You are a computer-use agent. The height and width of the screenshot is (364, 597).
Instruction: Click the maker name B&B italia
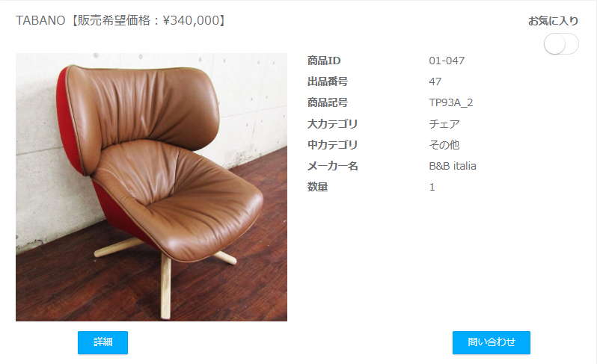pos(453,166)
